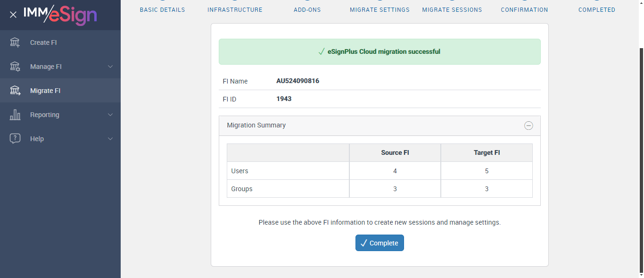Close the sidebar with the X icon

tap(13, 15)
